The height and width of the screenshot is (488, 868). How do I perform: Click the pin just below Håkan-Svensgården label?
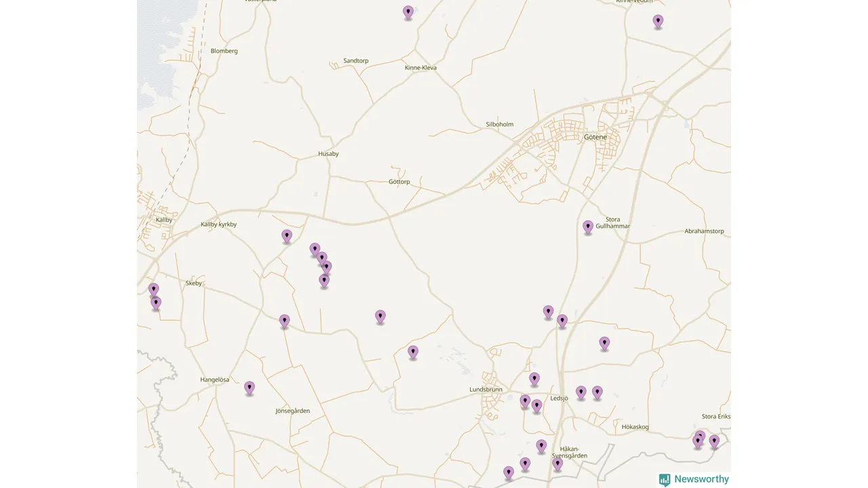557,464
